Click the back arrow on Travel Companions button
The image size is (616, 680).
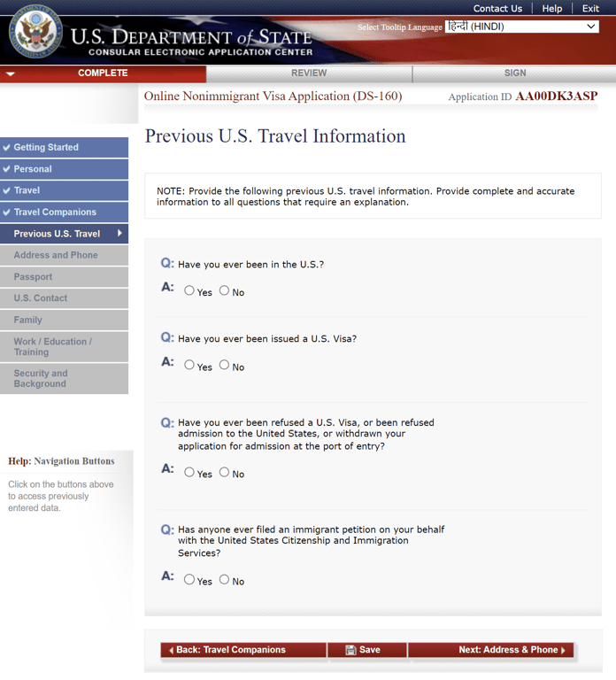click(171, 650)
